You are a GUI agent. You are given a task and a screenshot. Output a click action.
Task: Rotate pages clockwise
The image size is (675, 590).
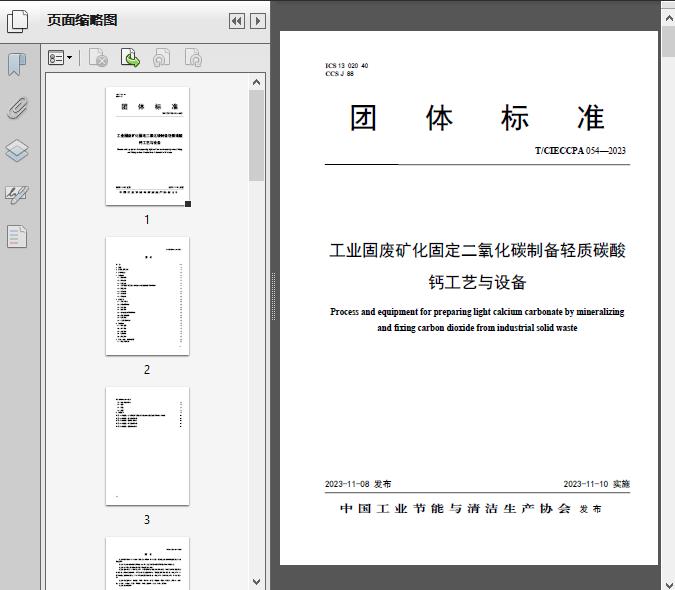[193, 59]
